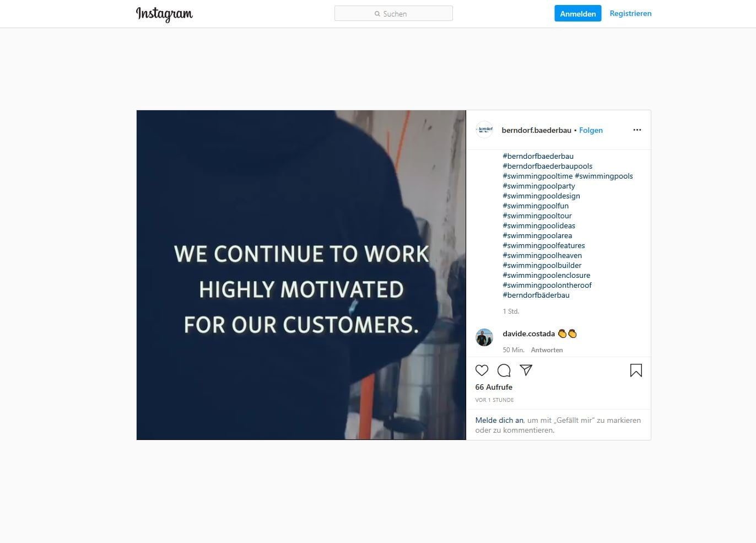Open the Registrieren sign-up link

pyautogui.click(x=630, y=13)
